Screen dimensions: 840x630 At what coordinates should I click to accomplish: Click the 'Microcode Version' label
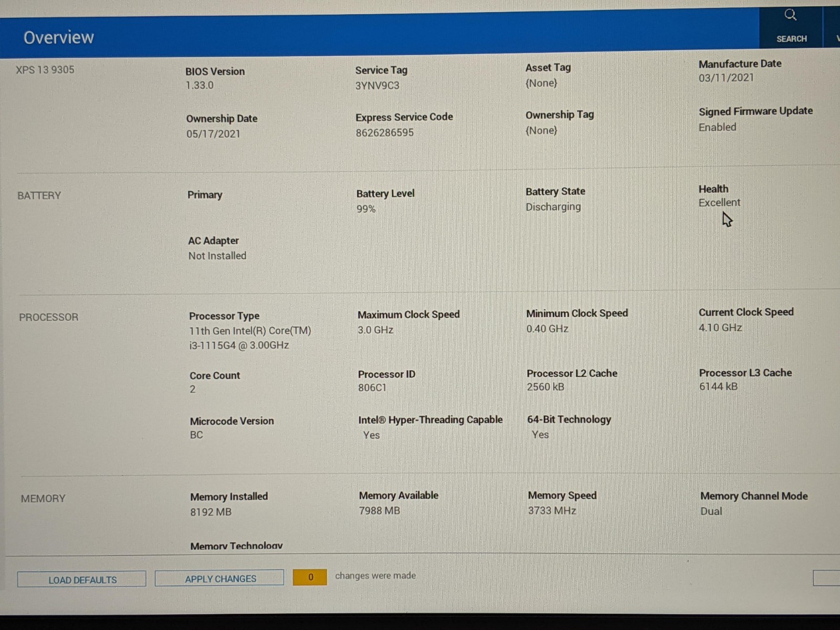[232, 421]
